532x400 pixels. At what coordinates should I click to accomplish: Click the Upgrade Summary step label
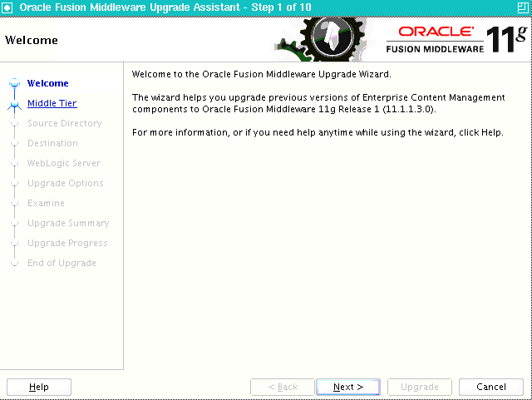click(68, 223)
